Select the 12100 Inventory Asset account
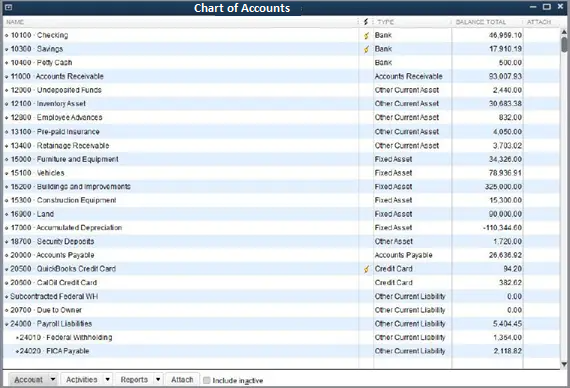The height and width of the screenshot is (388, 570). click(x=281, y=104)
